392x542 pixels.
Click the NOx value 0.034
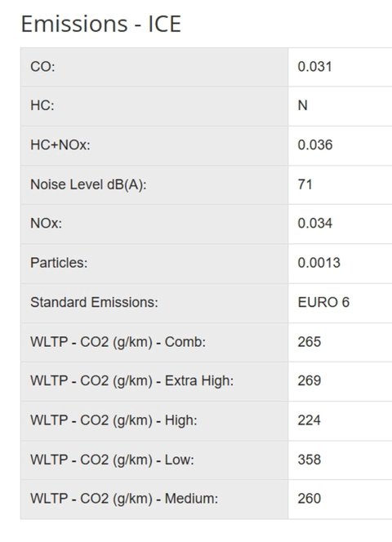pyautogui.click(x=315, y=224)
